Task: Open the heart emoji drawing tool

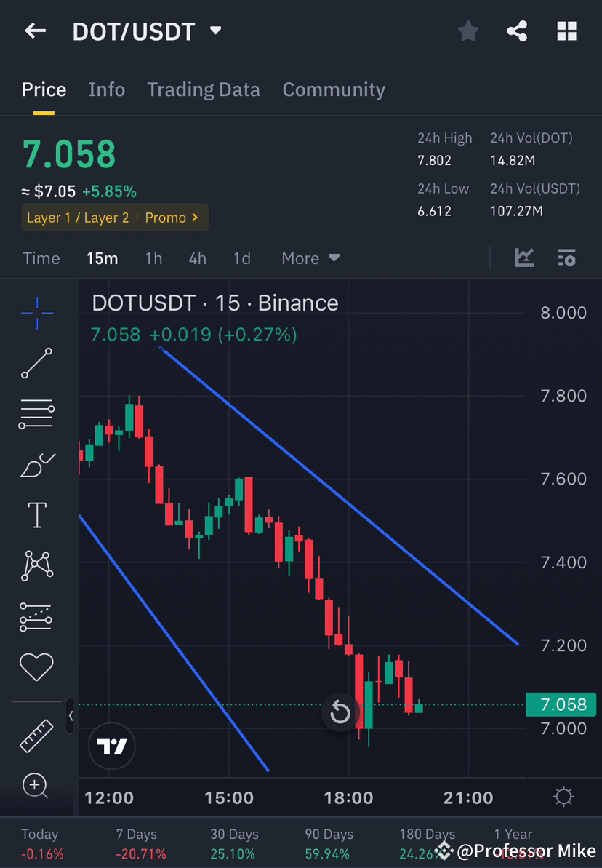Action: click(36, 666)
